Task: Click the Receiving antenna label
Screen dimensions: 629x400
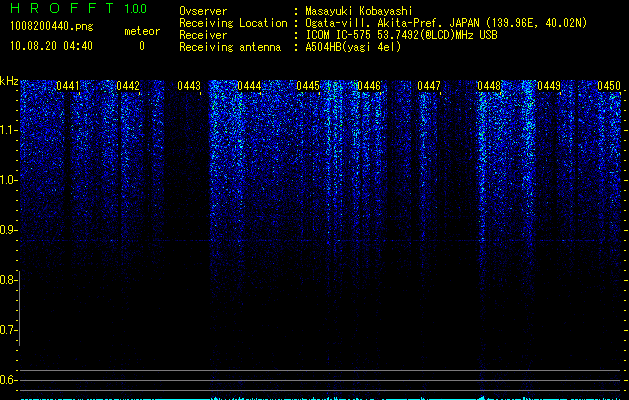Action: tap(230, 47)
